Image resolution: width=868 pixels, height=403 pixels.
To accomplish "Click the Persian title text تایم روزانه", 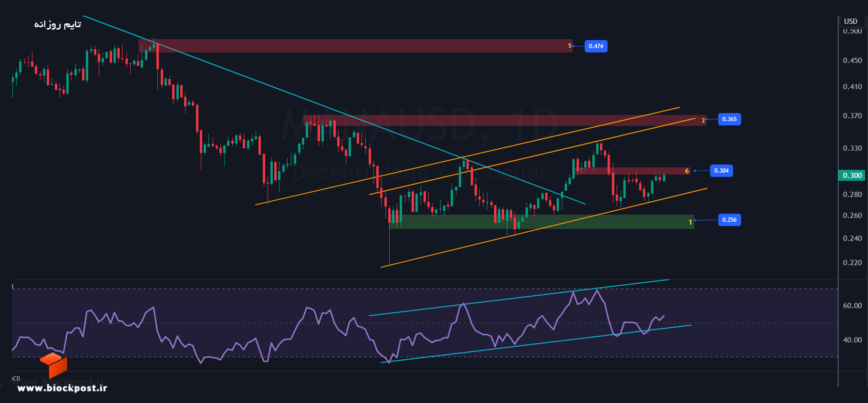I will [57, 24].
